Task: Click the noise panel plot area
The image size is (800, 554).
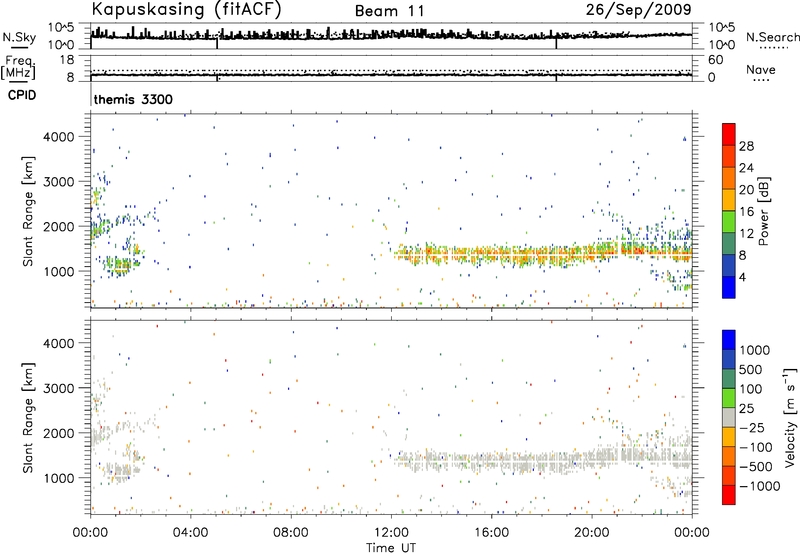Action: 391,36
